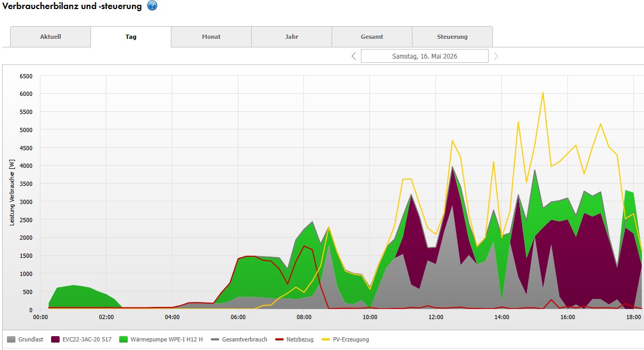
Task: Open the Gesamt tab
Action: click(372, 37)
